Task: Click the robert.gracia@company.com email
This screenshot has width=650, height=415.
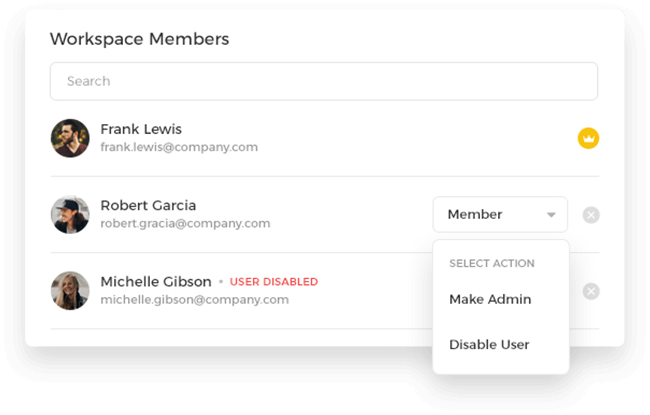Action: click(x=185, y=223)
